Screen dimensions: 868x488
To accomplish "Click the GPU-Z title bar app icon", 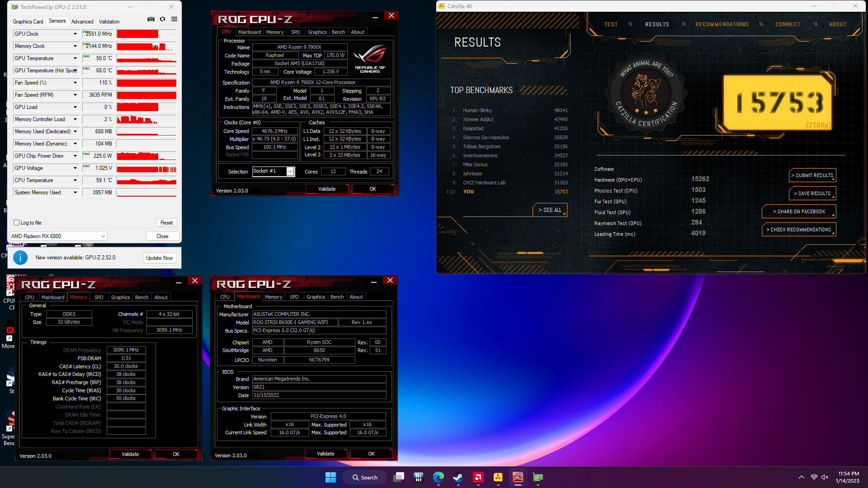I will coord(15,7).
